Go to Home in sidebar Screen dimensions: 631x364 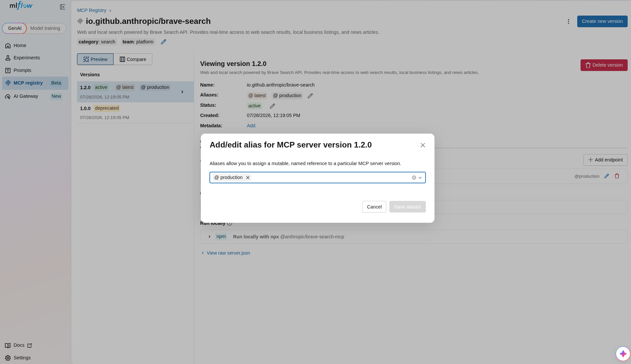click(35, 45)
